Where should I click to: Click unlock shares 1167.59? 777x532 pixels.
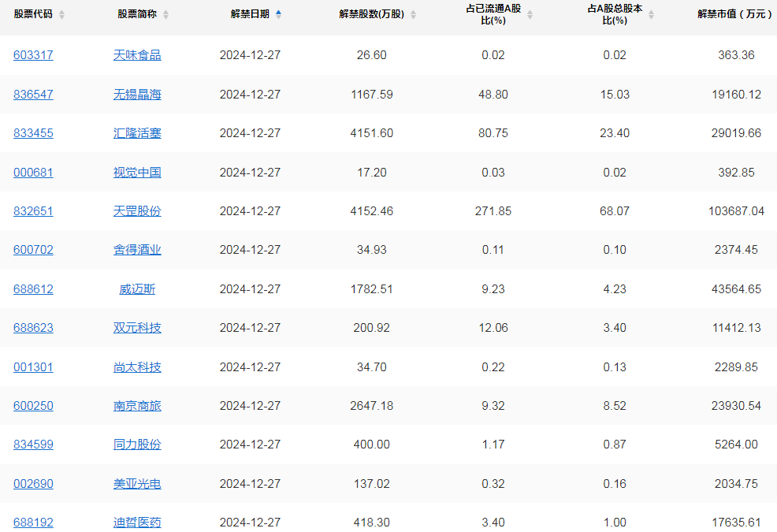pos(372,95)
